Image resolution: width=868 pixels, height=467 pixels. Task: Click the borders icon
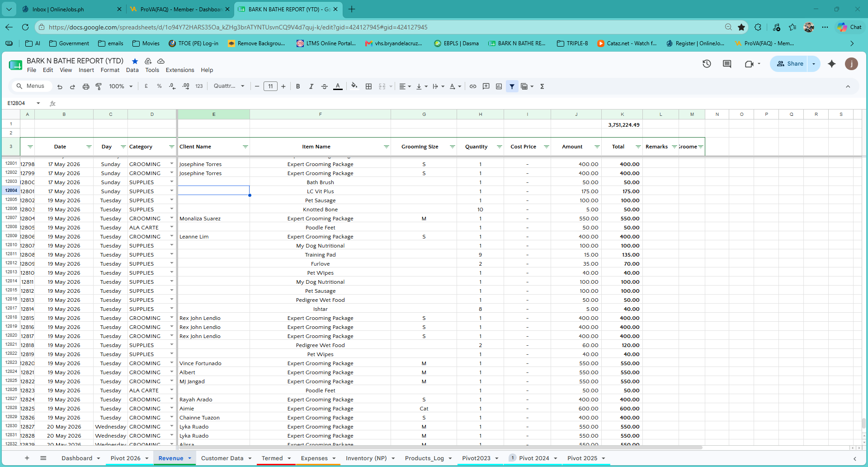369,86
